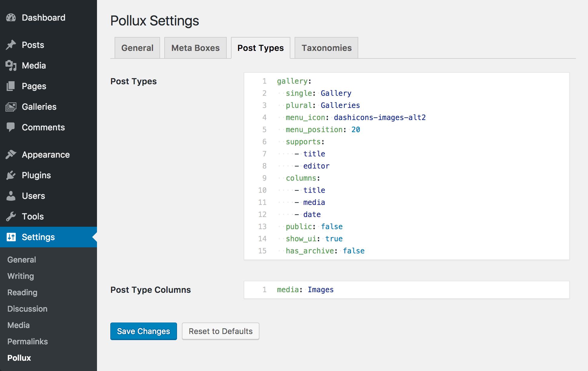Click the Posts pushpin icon
This screenshot has height=371, width=588.
point(11,45)
